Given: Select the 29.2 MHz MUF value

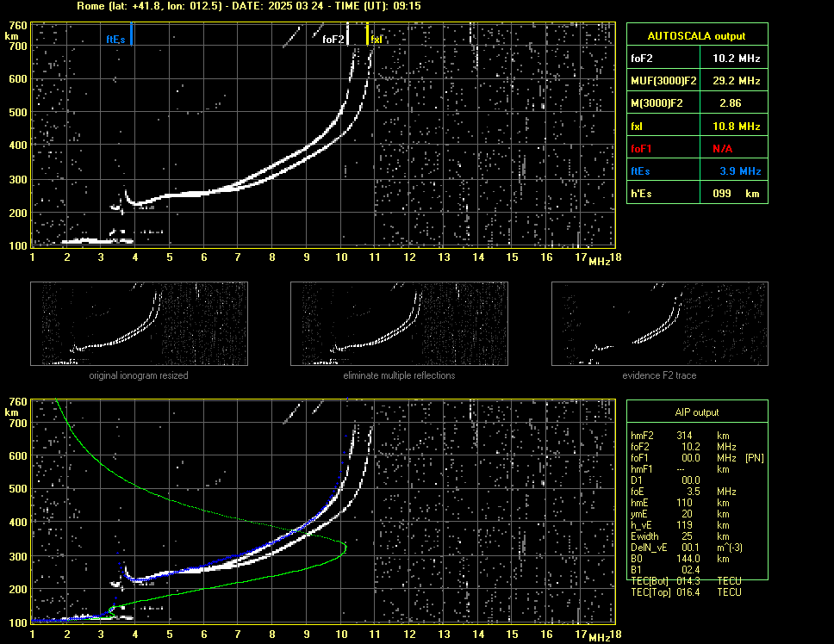Looking at the screenshot, I should 736,81.
